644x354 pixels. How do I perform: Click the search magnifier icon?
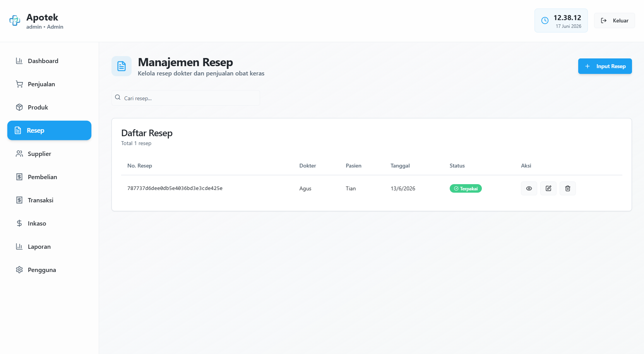[118, 97]
